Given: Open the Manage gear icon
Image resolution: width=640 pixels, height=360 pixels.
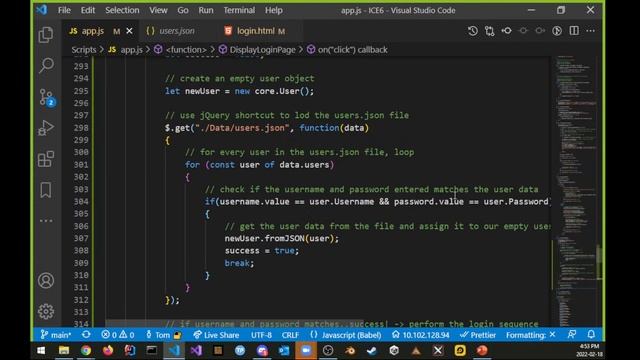Looking at the screenshot, I should point(46,311).
